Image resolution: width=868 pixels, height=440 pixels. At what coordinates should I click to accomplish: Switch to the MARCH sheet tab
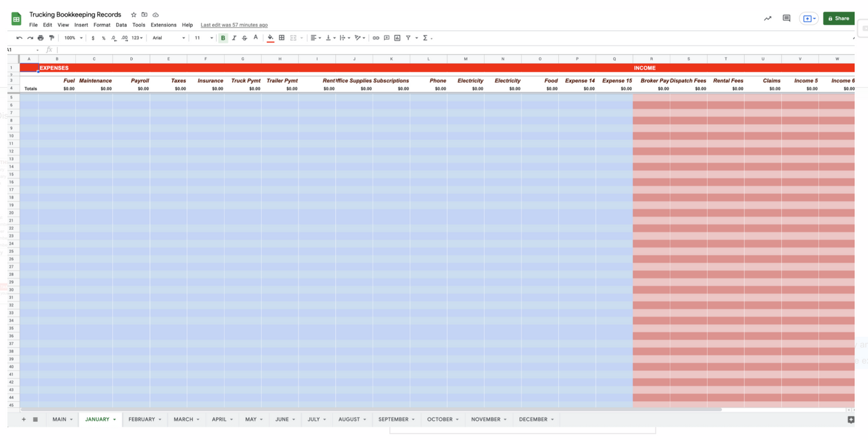pyautogui.click(x=182, y=419)
